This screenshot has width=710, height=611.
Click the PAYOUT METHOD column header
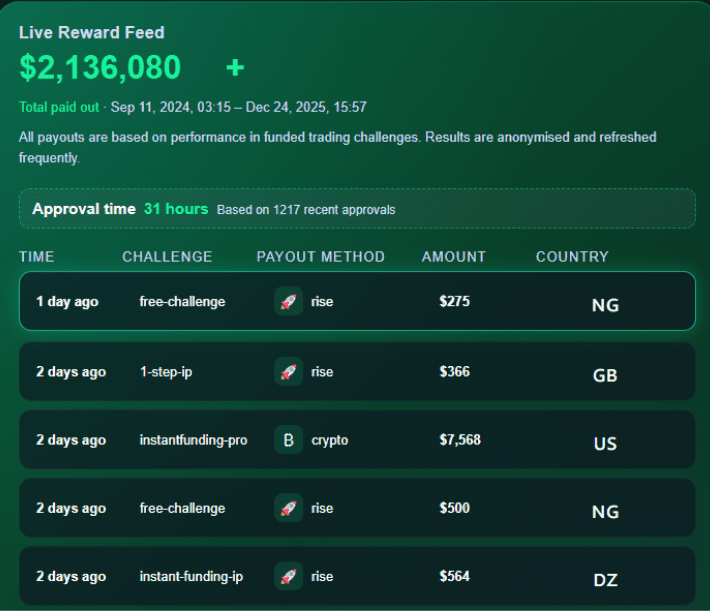point(320,257)
